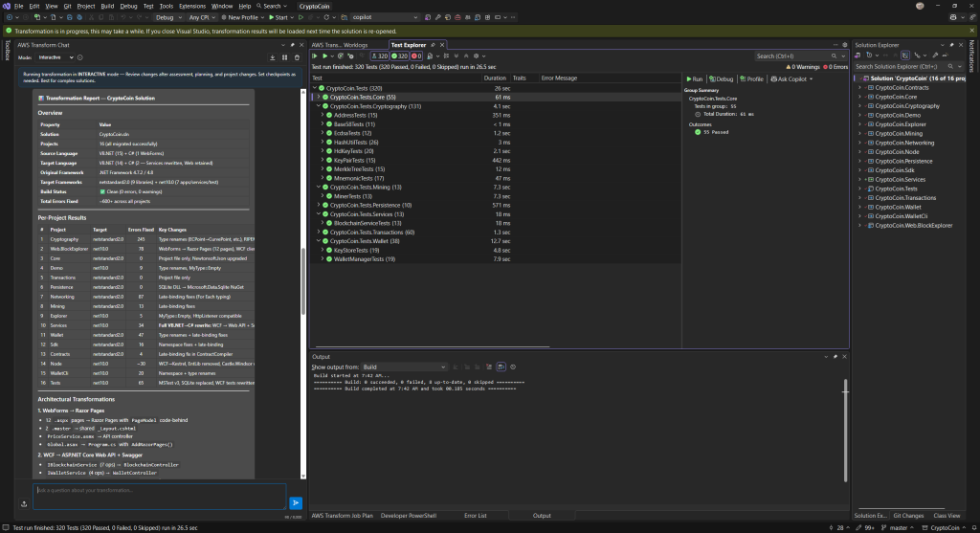Switch to the Error List tab
Image resolution: width=980 pixels, height=533 pixels.
point(475,516)
